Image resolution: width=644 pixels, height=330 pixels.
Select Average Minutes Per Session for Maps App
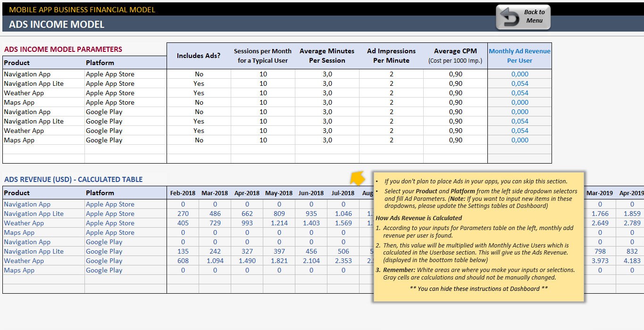click(327, 102)
